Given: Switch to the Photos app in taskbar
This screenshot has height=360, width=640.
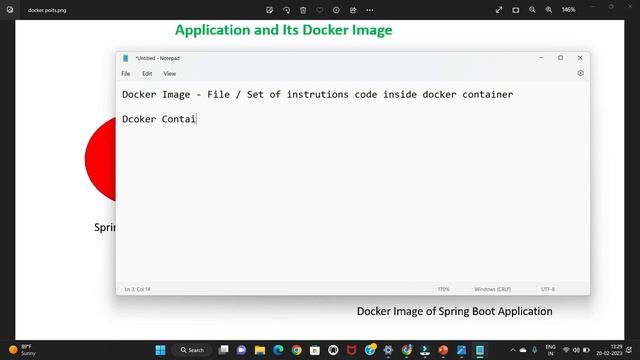Looking at the screenshot, I should coord(462,350).
